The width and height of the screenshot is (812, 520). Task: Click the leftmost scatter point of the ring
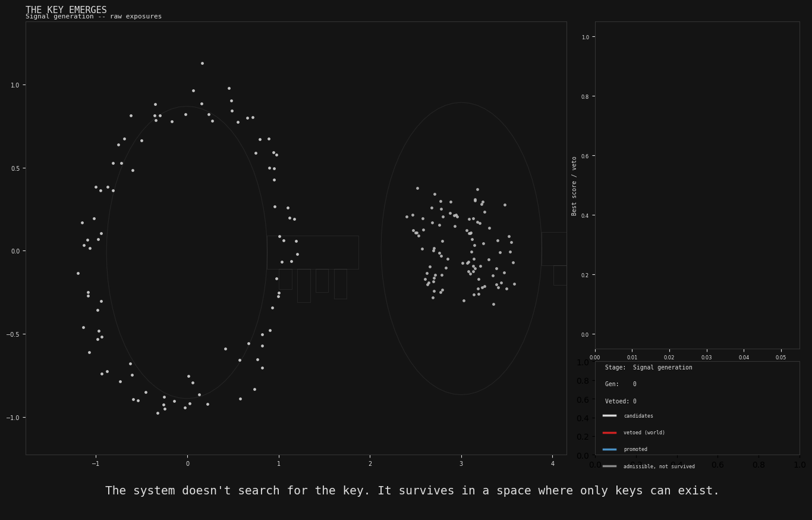pos(78,273)
